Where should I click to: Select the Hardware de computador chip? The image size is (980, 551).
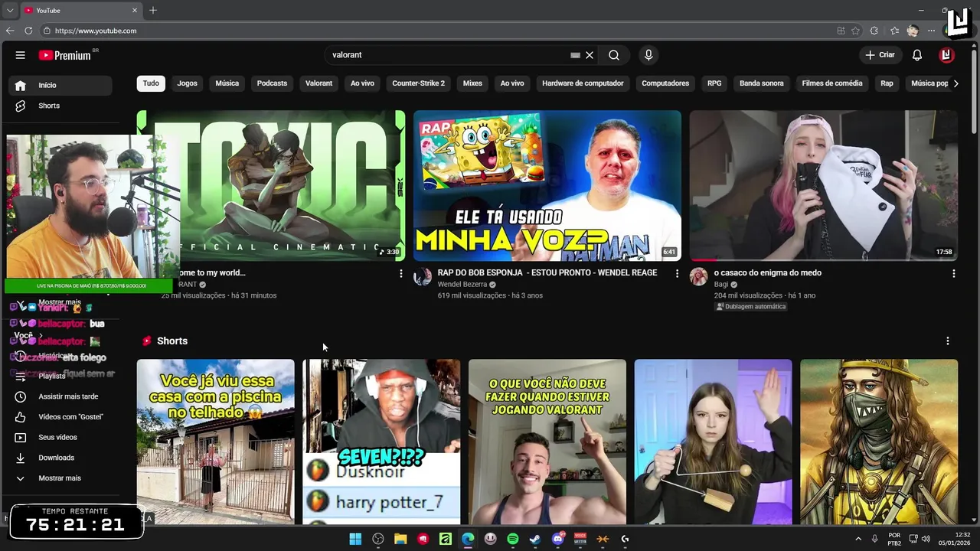pyautogui.click(x=583, y=83)
